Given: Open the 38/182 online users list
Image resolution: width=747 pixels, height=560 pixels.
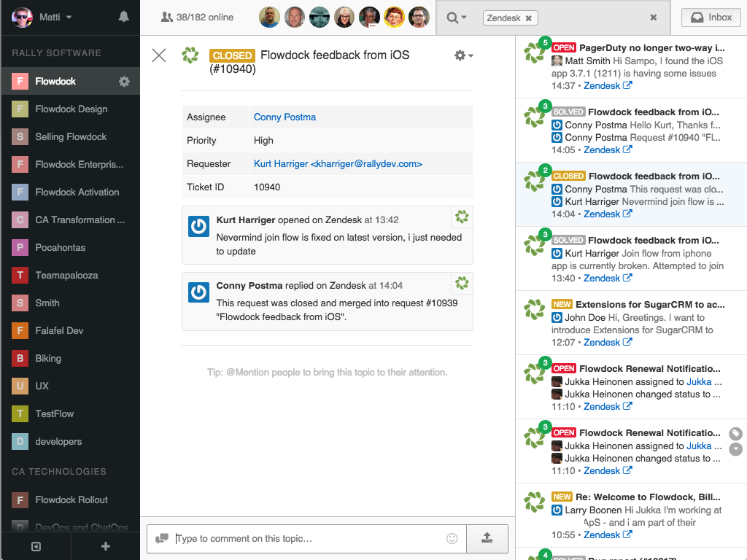Looking at the screenshot, I should (x=197, y=17).
